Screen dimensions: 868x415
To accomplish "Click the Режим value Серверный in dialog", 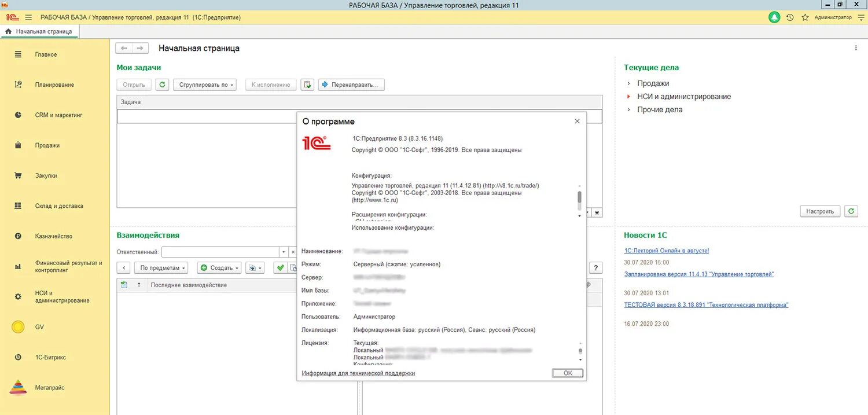I will 397,264.
